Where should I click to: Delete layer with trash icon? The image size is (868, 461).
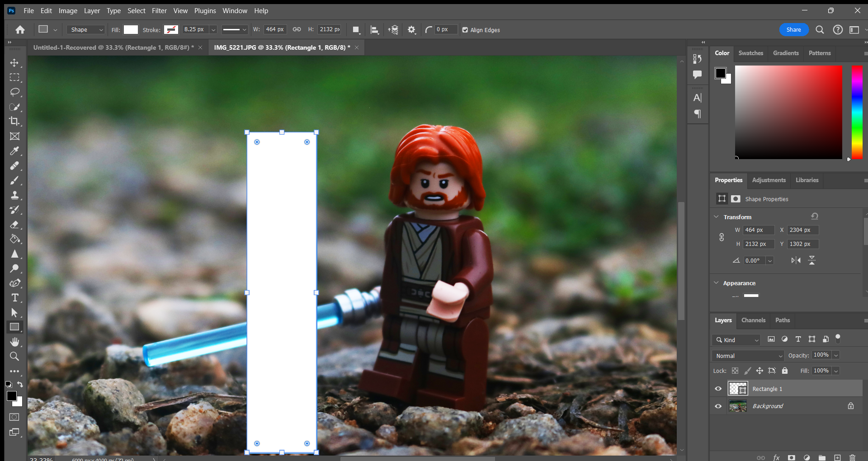point(852,457)
